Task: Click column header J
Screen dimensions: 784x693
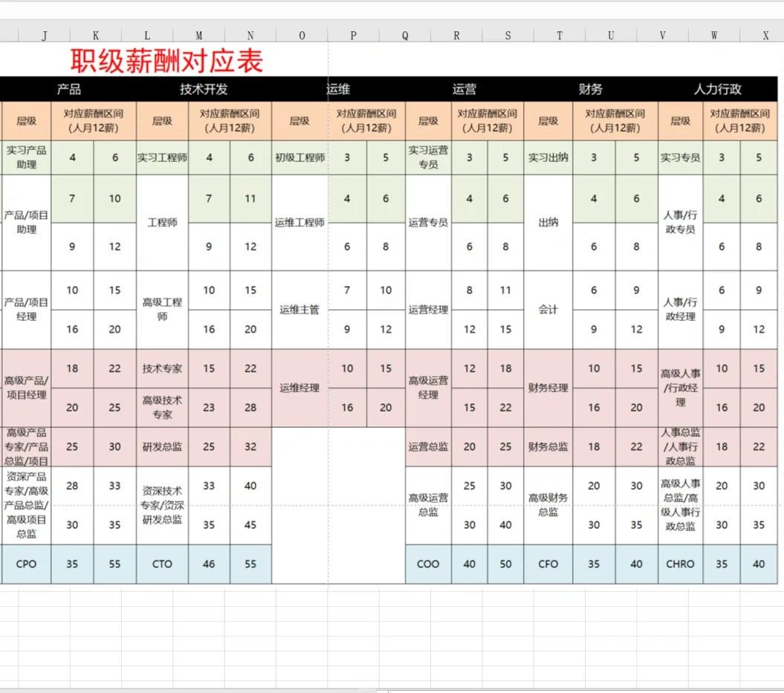Action: click(x=44, y=34)
